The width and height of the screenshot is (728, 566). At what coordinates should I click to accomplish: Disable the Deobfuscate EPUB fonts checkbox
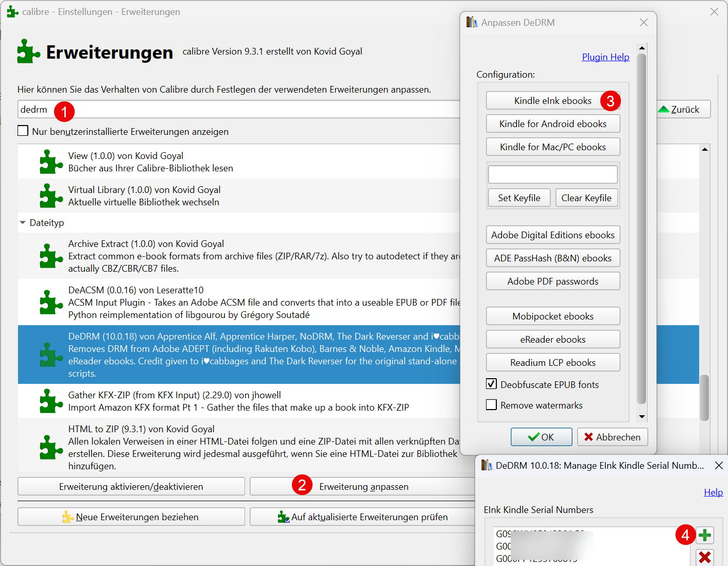click(x=491, y=384)
